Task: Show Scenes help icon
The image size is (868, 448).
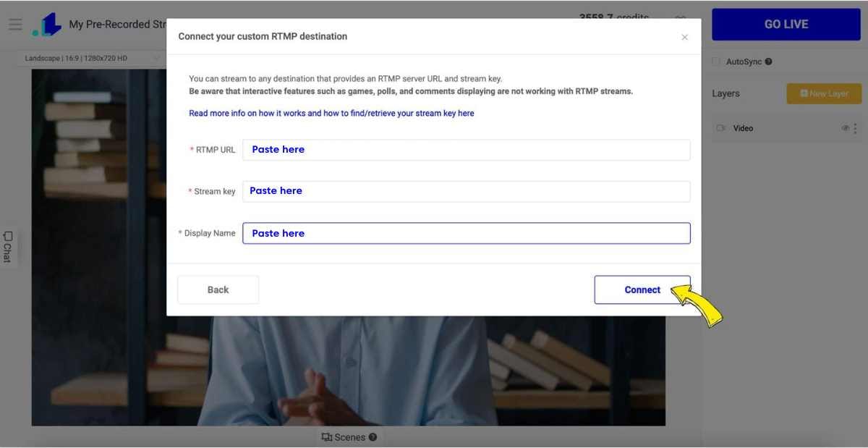Action: [373, 437]
